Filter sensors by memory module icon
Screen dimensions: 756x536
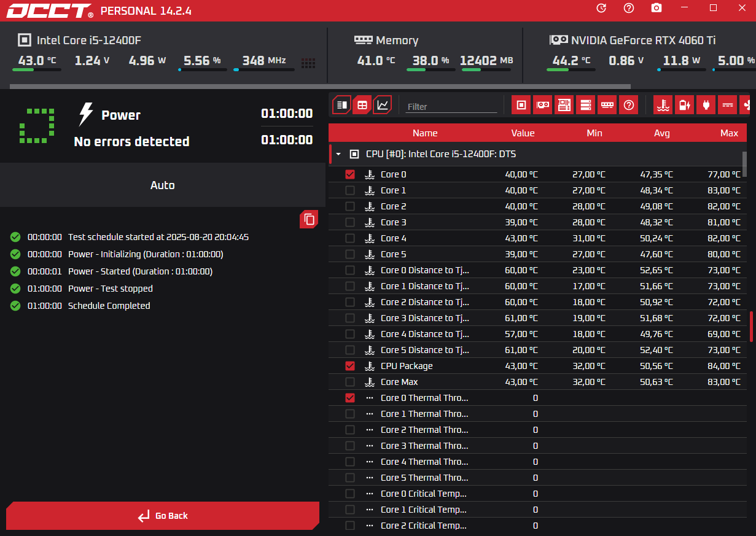point(607,105)
